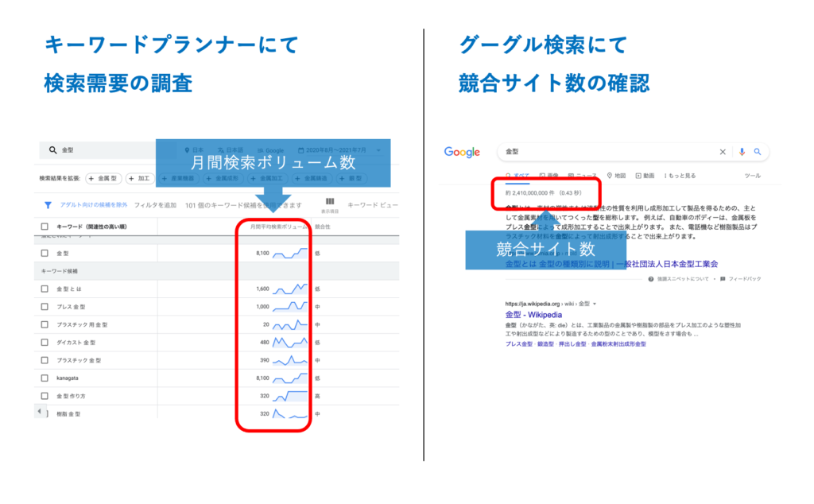Click ツール under the Google search bar
This screenshot has height=504, width=814.
[x=752, y=176]
